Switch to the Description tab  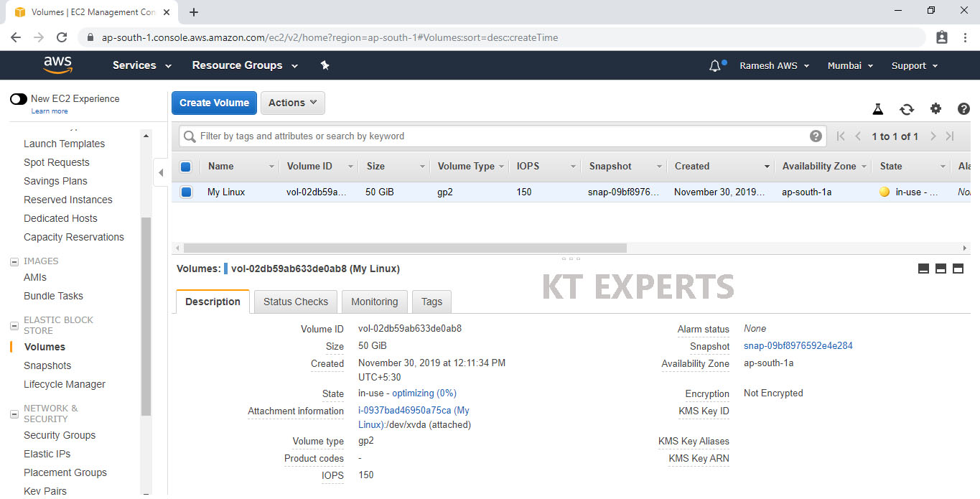(213, 302)
